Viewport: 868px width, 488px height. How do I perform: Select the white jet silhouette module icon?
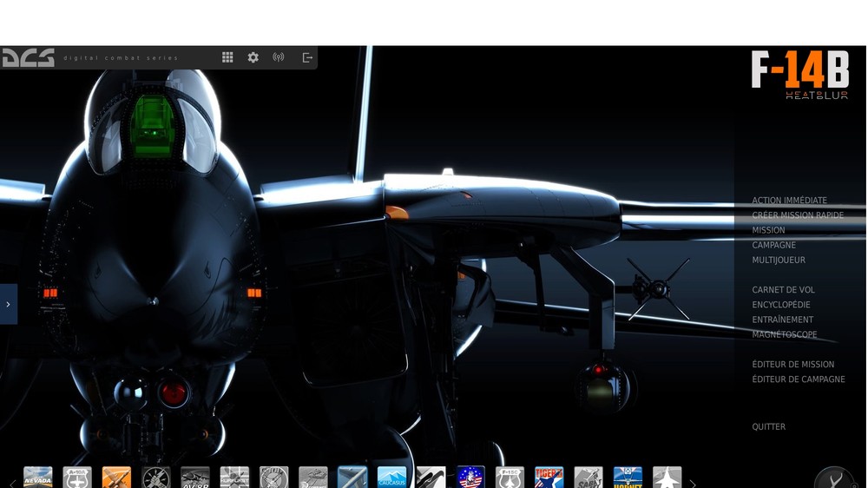667,477
